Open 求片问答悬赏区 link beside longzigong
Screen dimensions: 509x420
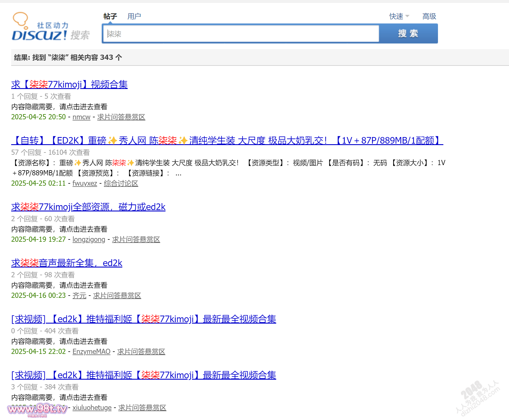point(136,239)
